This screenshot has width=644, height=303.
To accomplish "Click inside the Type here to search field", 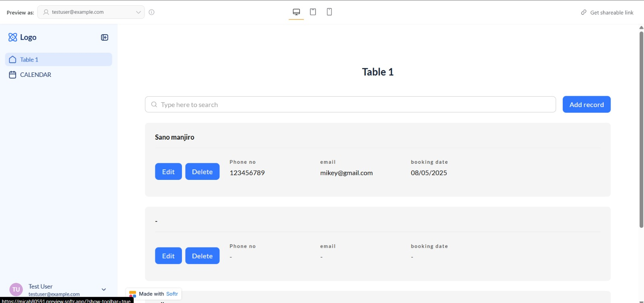I will (350, 104).
